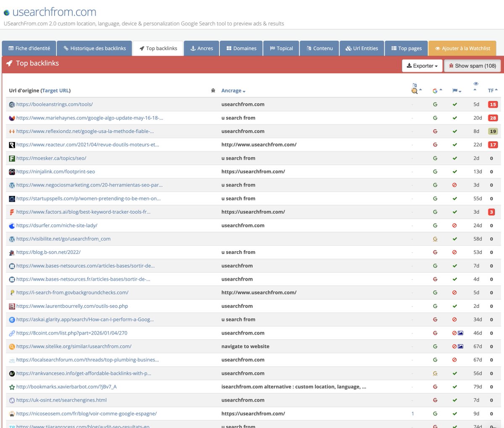Click Ajouter à la Watchlist
This screenshot has width=504, height=428.
462,48
